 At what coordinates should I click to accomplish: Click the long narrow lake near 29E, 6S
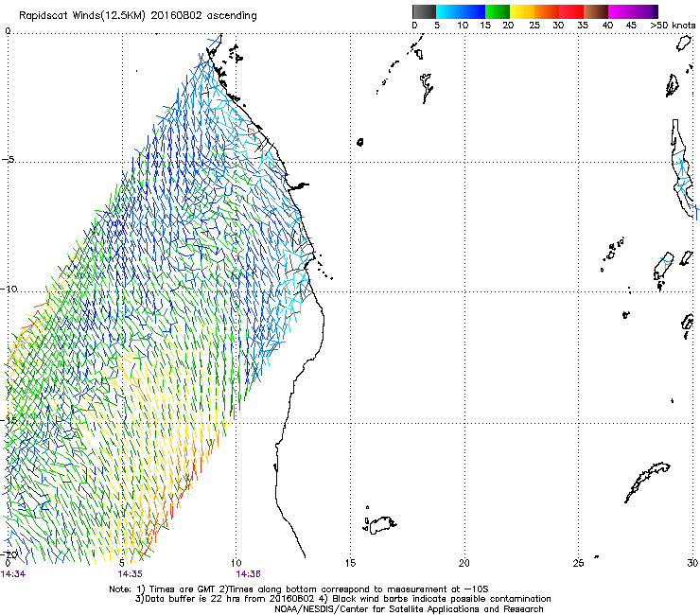pos(682,167)
